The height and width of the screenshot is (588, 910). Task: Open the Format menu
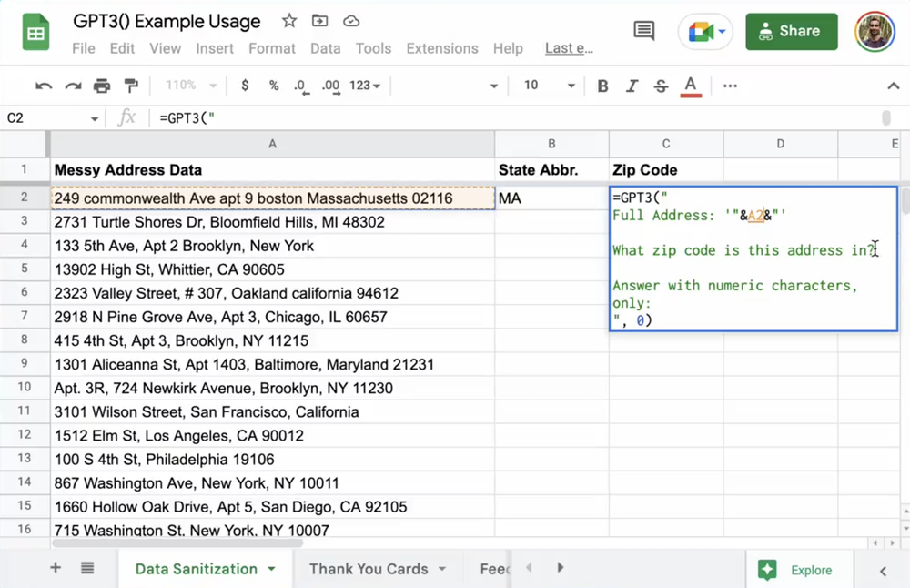coord(272,49)
